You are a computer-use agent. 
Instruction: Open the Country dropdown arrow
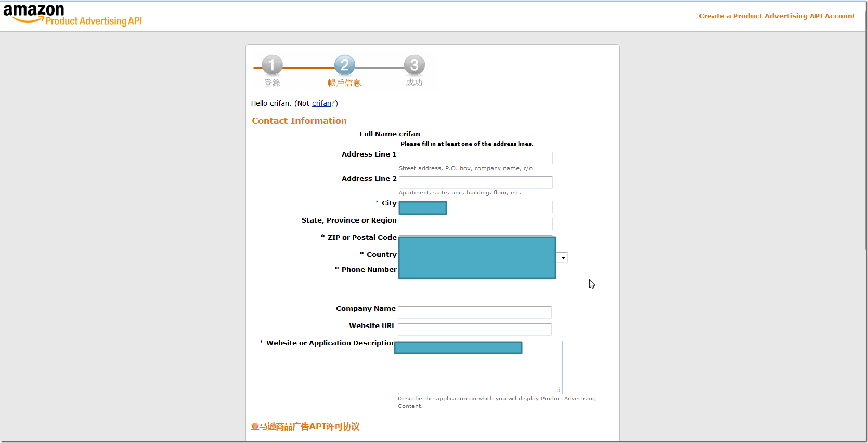point(563,257)
